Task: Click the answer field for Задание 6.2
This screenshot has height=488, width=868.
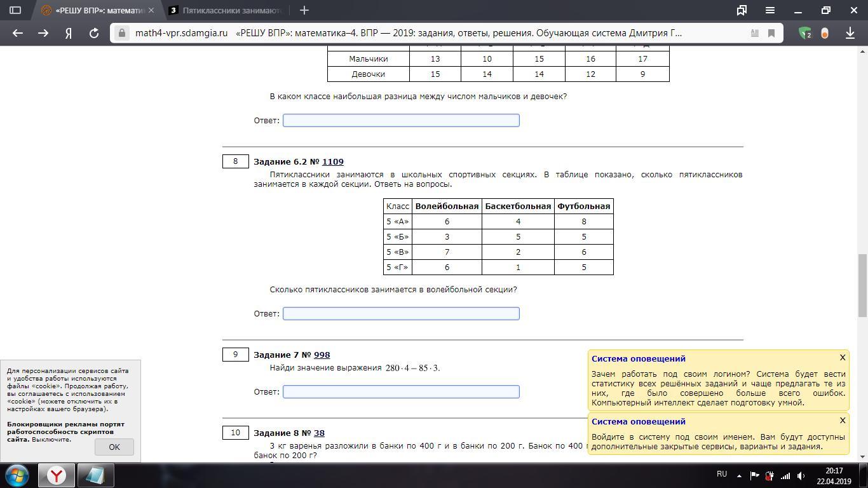Action: 401,313
